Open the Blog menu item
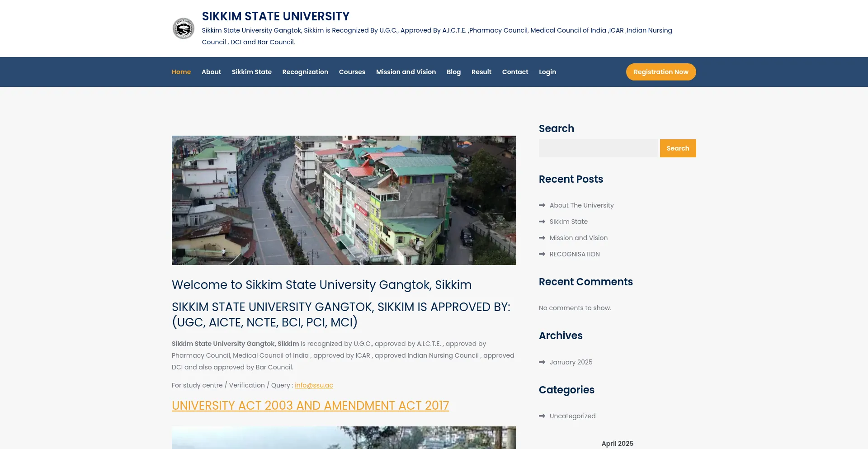Viewport: 868px width, 449px height. click(x=453, y=72)
